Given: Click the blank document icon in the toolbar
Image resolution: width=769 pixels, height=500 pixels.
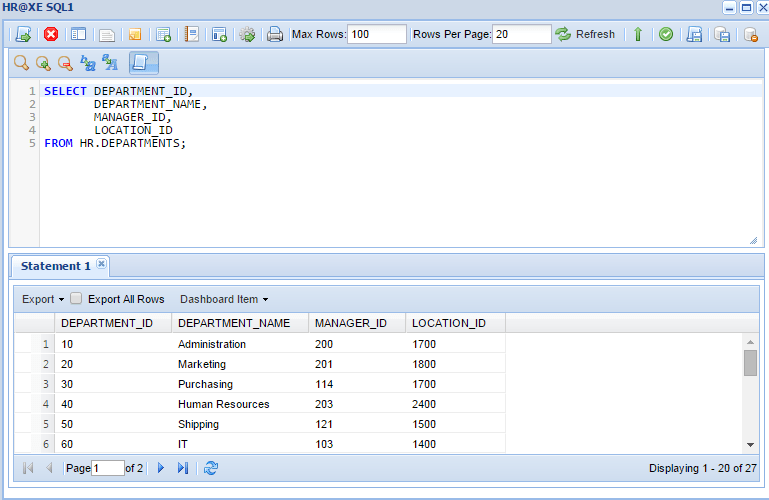Looking at the screenshot, I should (x=106, y=35).
